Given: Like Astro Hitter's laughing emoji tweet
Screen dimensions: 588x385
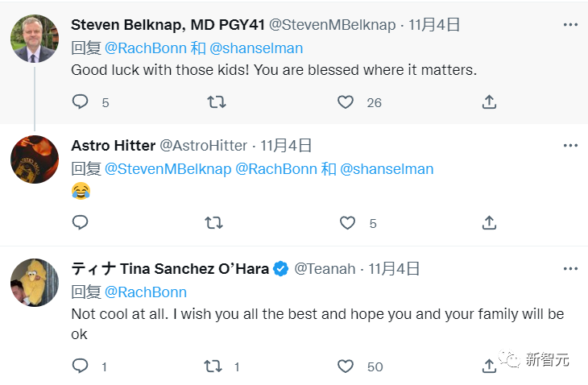Looking at the screenshot, I should pyautogui.click(x=347, y=222).
